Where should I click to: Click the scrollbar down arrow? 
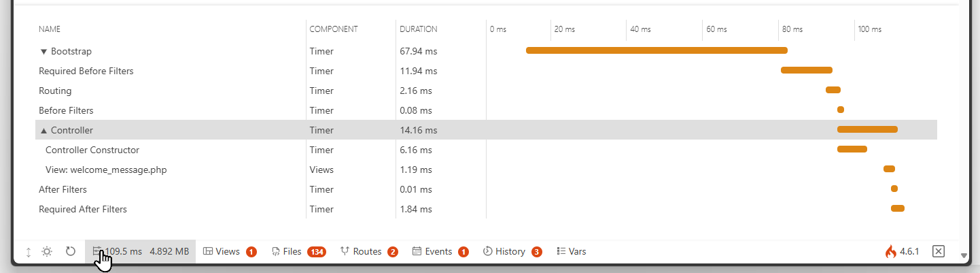pyautogui.click(x=964, y=256)
